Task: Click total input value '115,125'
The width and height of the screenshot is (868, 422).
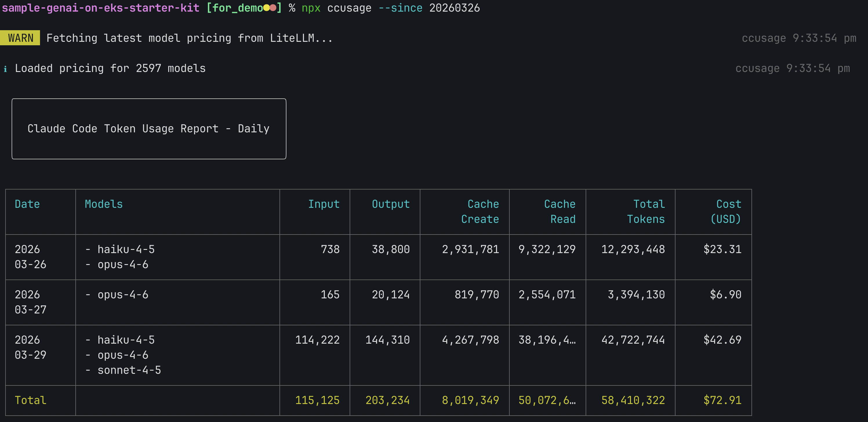Action: [317, 400]
